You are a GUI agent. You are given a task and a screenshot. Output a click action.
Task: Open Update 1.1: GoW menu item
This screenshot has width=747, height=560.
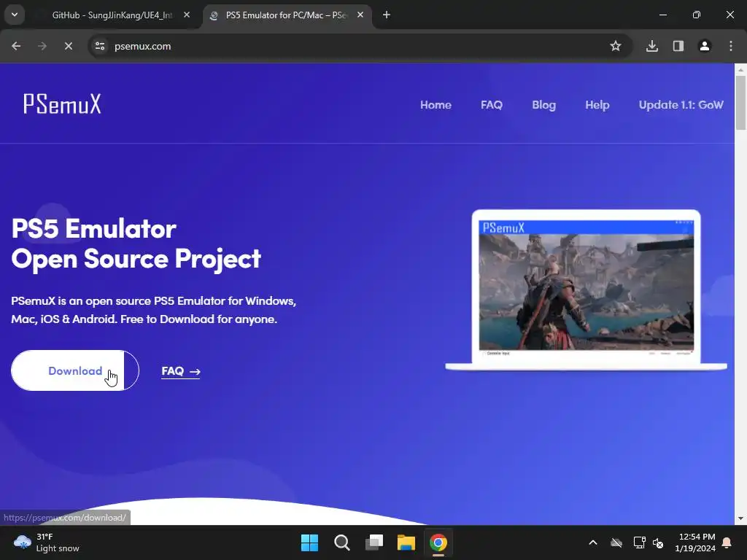pyautogui.click(x=681, y=105)
